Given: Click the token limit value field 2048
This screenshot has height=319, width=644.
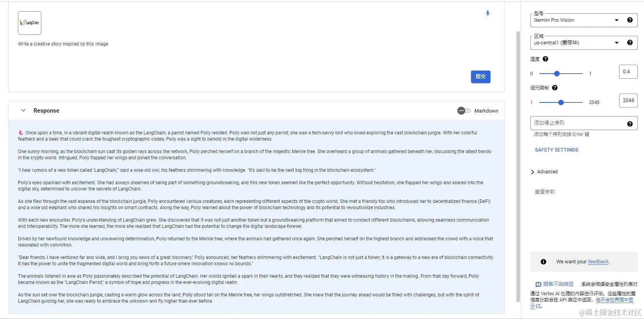Looking at the screenshot, I should tap(628, 100).
